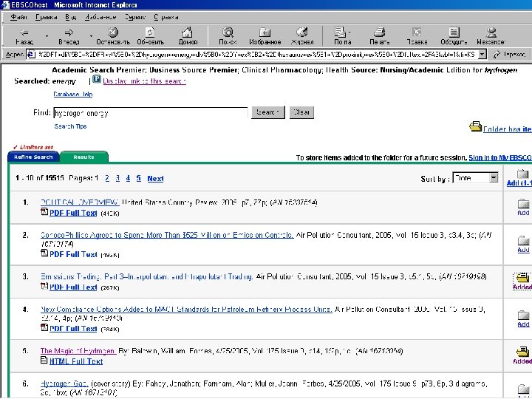
Task: Switch to the Refine Search tab
Action: (33, 157)
